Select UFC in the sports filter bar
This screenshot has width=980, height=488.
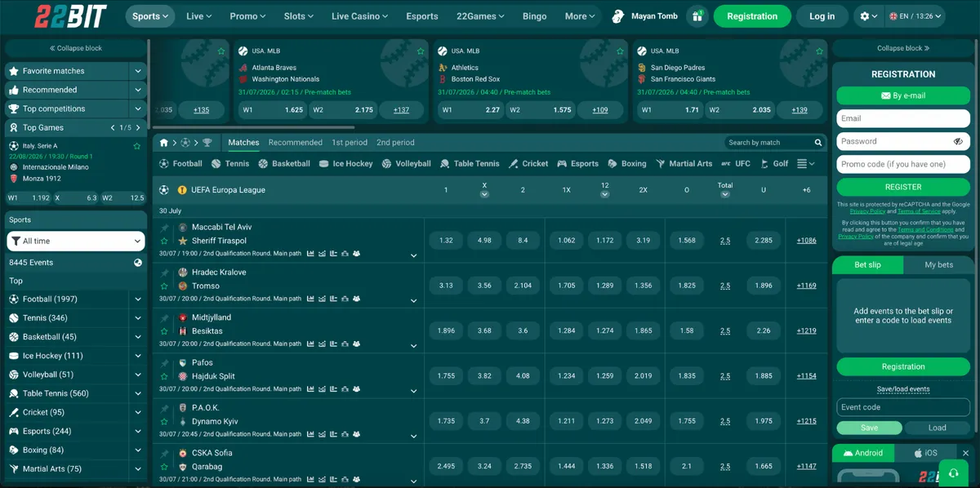click(736, 163)
